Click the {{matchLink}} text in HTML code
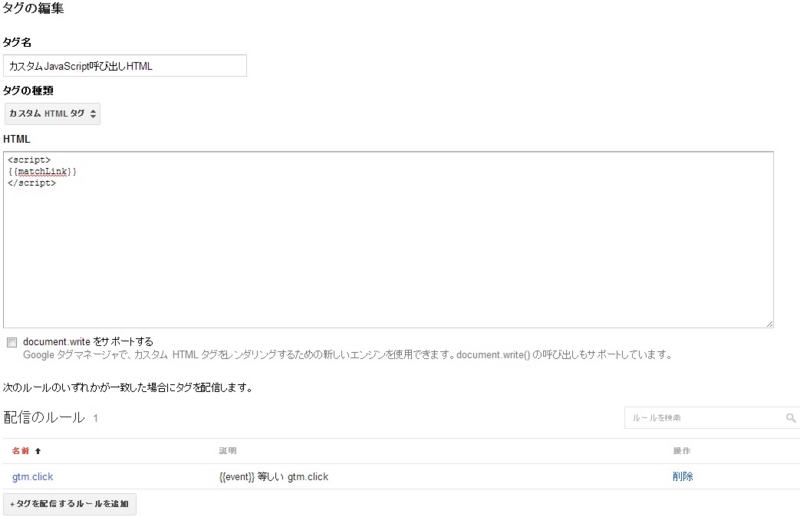 click(x=42, y=171)
